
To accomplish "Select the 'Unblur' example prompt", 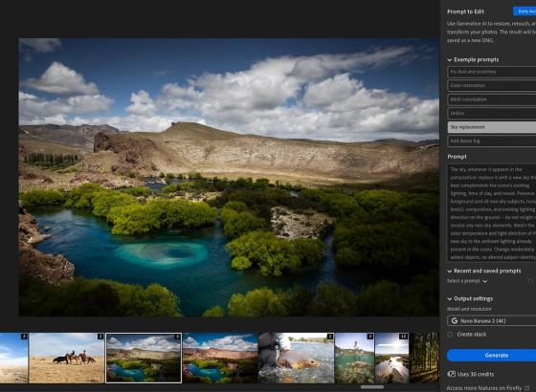I will tap(492, 113).
